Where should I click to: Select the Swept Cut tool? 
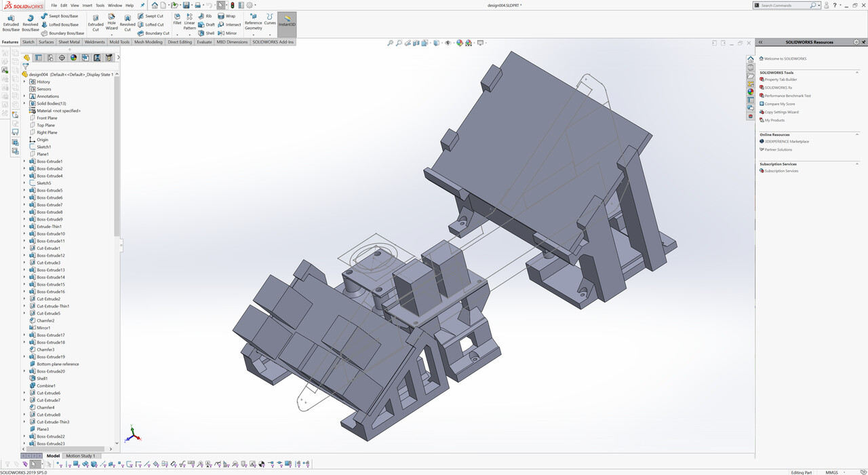(150, 16)
